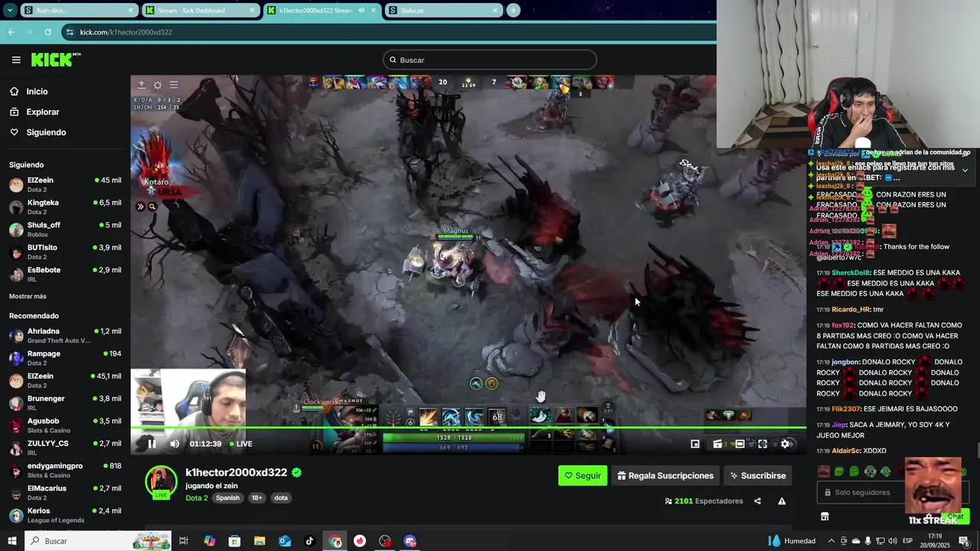
Task: Mute the k1hector2000xd322 tab audio icon
Action: point(361,11)
